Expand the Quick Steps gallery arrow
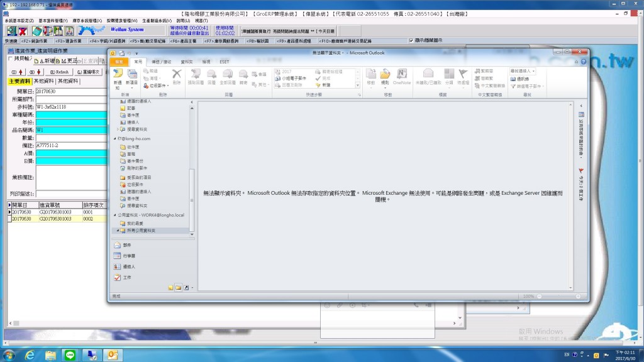The image size is (644, 362). pyautogui.click(x=358, y=85)
